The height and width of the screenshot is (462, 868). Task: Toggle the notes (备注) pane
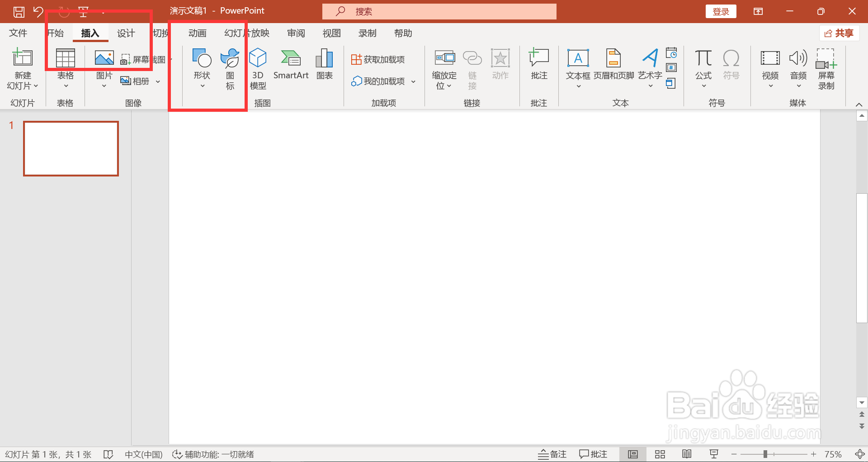pyautogui.click(x=552, y=454)
